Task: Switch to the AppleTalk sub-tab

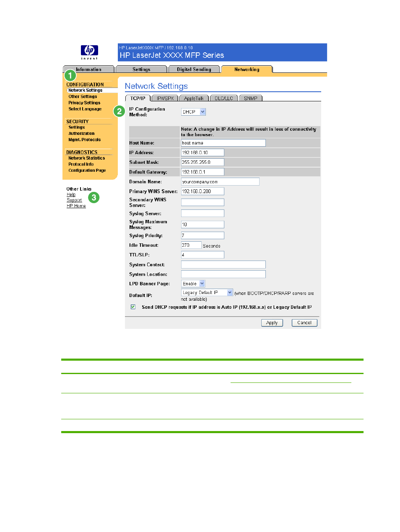Action: click(194, 98)
